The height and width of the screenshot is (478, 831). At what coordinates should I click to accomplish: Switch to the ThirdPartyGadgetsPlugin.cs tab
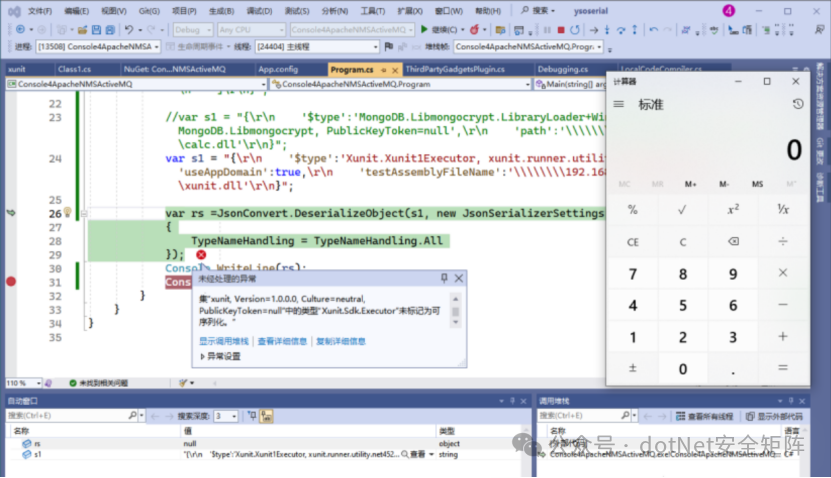click(x=455, y=69)
